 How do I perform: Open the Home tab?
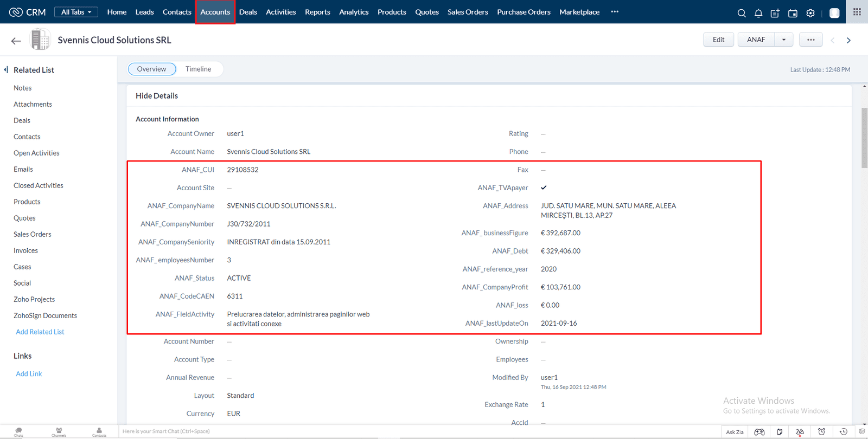117,12
